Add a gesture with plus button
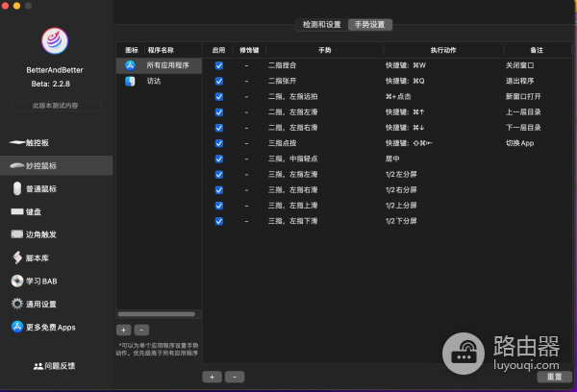The width and height of the screenshot is (577, 392). (212, 377)
